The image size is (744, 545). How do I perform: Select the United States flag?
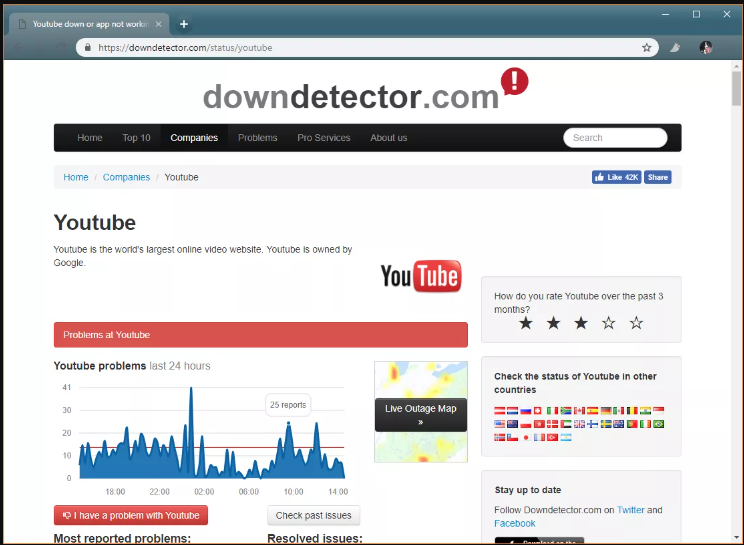tap(500, 424)
